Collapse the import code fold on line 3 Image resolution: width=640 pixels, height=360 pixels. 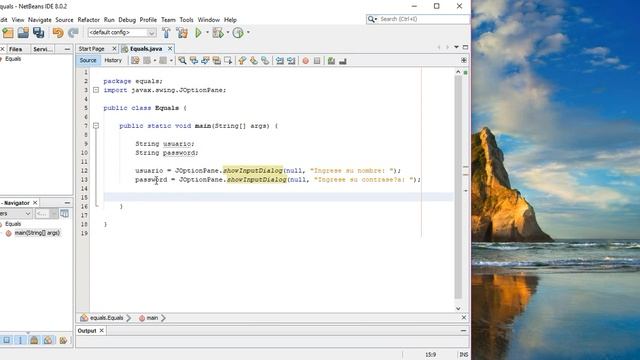[x=96, y=90]
